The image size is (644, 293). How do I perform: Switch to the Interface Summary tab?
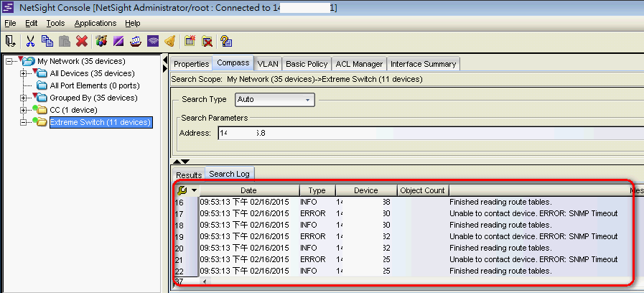coord(423,64)
